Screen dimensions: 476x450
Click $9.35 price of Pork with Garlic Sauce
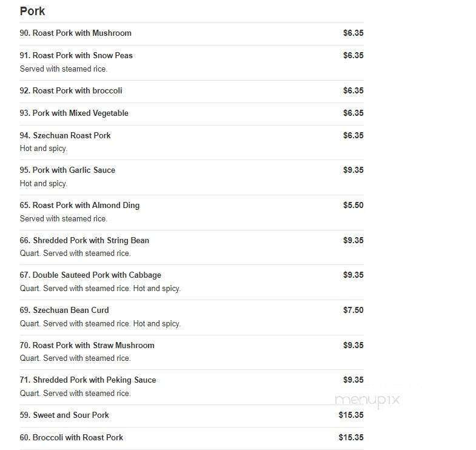(354, 170)
